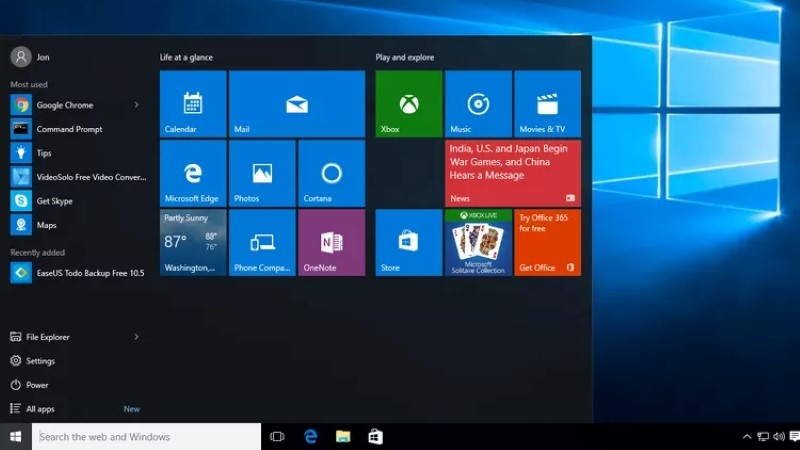Open File Explorer from the taskbar
Image resolution: width=800 pixels, height=450 pixels.
pos(343,437)
